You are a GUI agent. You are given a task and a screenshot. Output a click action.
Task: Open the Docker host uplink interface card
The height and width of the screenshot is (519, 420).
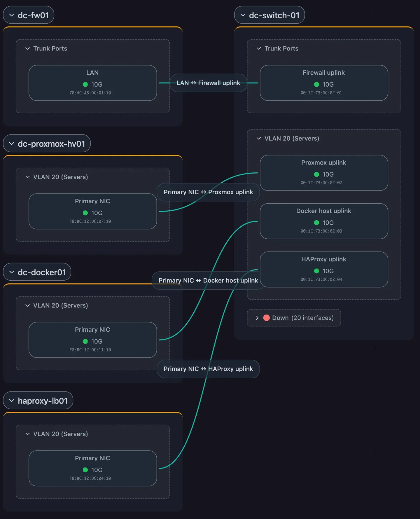[324, 221]
